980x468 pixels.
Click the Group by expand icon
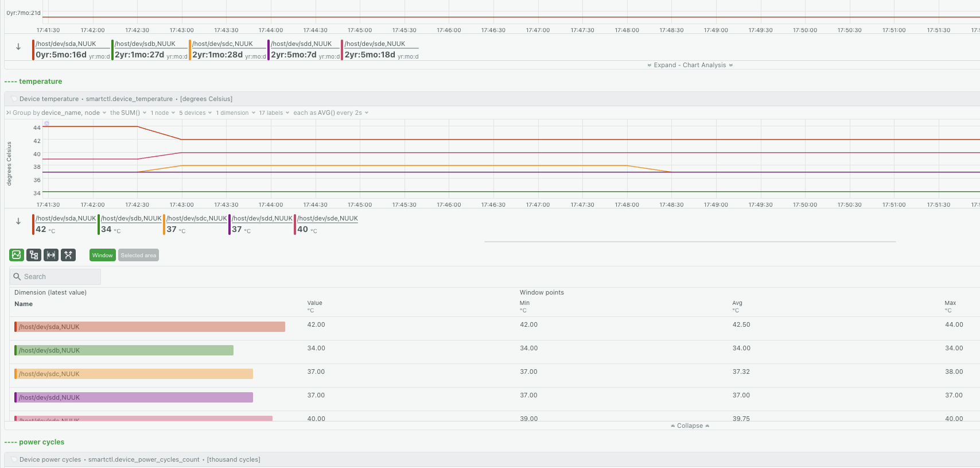[9, 113]
